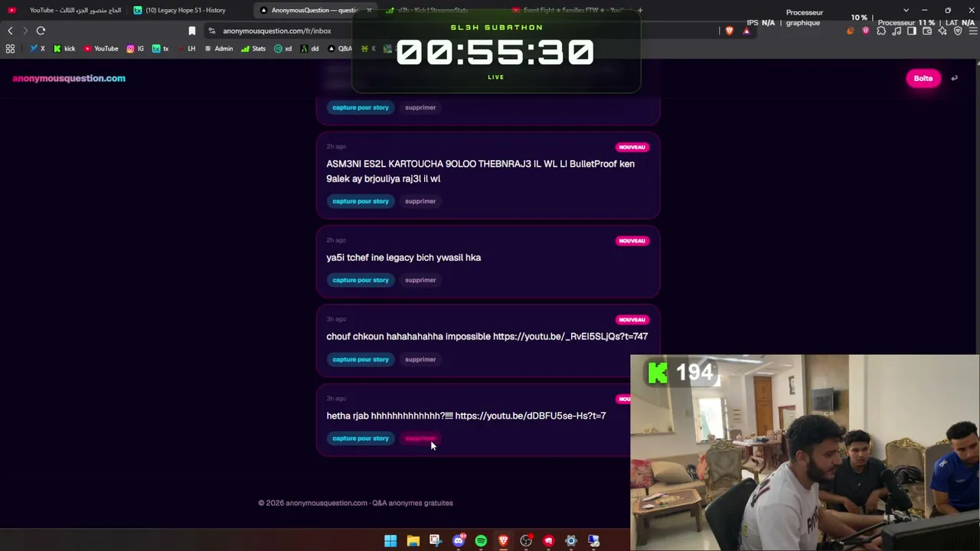Open the LH bookmark
The width and height of the screenshot is (980, 551).
(x=186, y=48)
